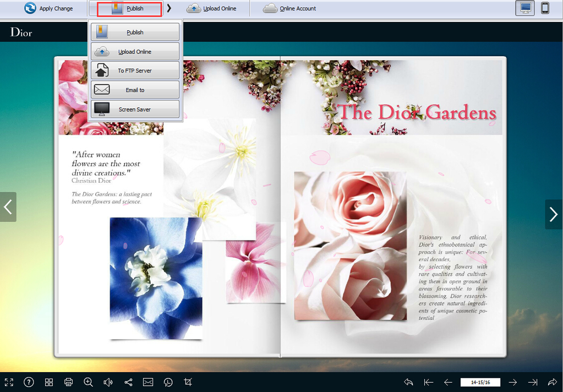Click the auto flip clock icon
Screen dimensions: 563x392
tap(168, 382)
